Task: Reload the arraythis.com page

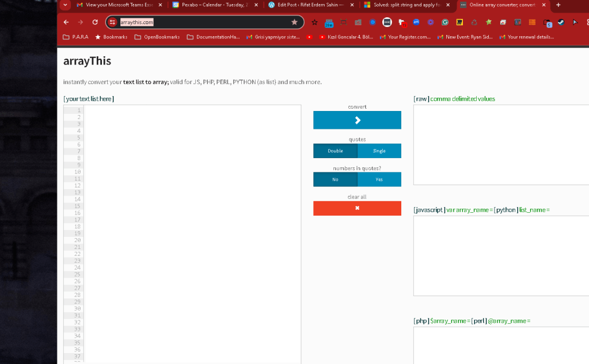Action: (x=95, y=22)
